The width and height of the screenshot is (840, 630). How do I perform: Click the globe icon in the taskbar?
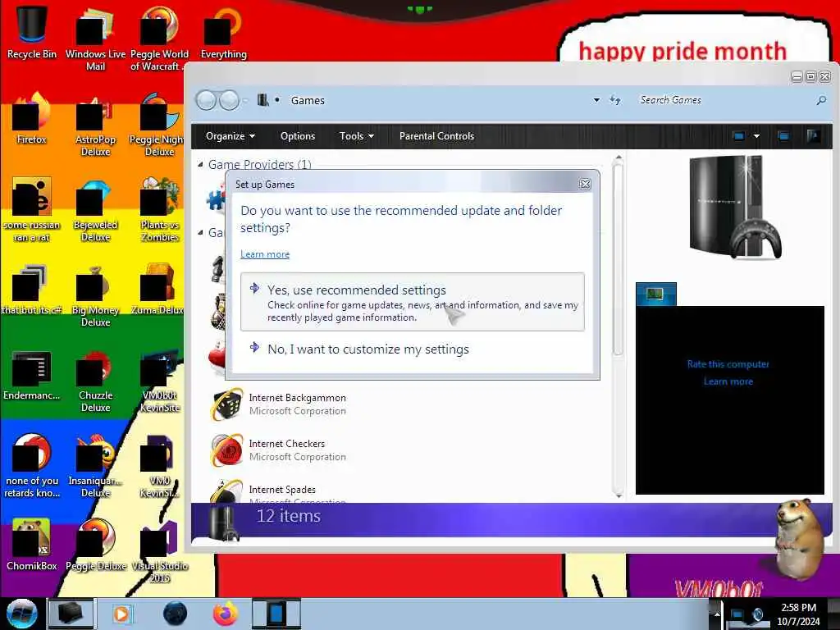(x=175, y=614)
